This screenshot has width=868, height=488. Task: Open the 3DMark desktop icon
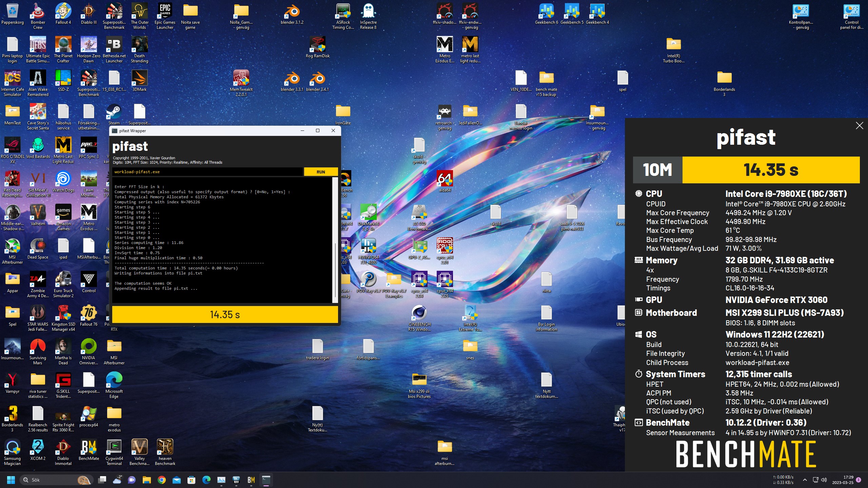coord(139,81)
